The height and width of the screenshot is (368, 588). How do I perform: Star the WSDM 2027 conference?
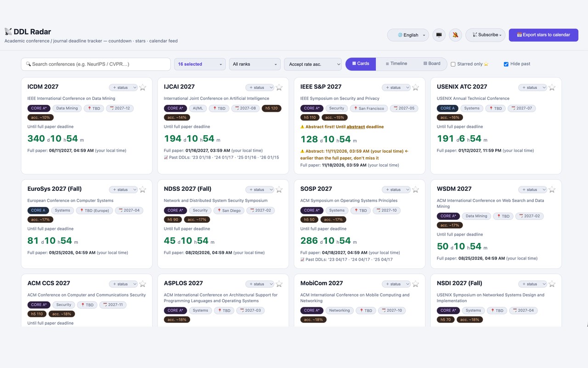point(552,190)
